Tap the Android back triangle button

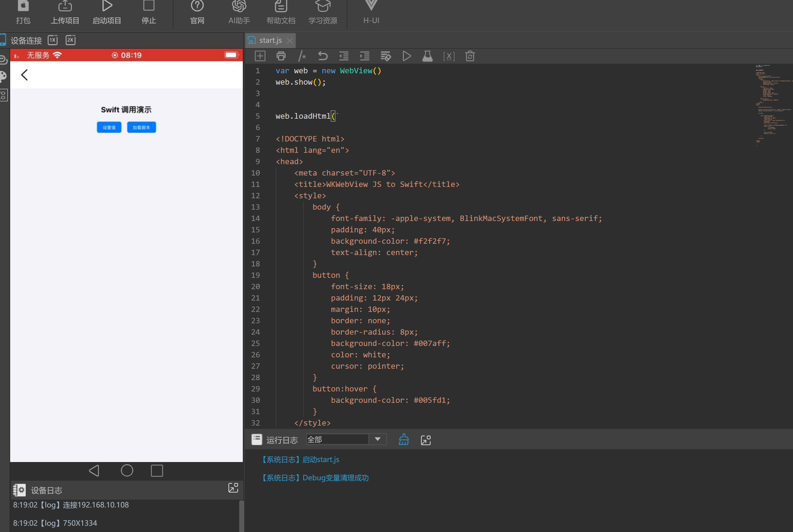pyautogui.click(x=94, y=471)
